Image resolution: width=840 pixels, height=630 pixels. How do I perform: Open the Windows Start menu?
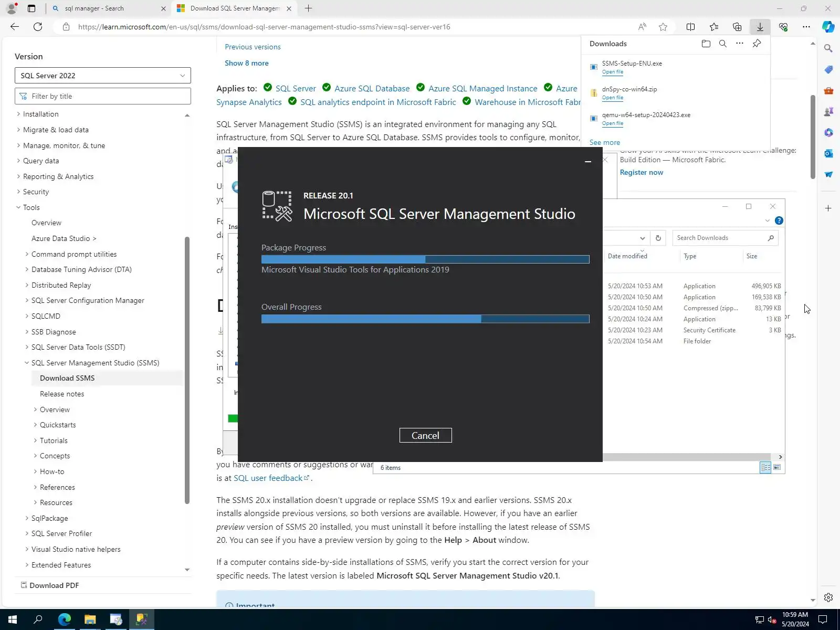coord(13,619)
